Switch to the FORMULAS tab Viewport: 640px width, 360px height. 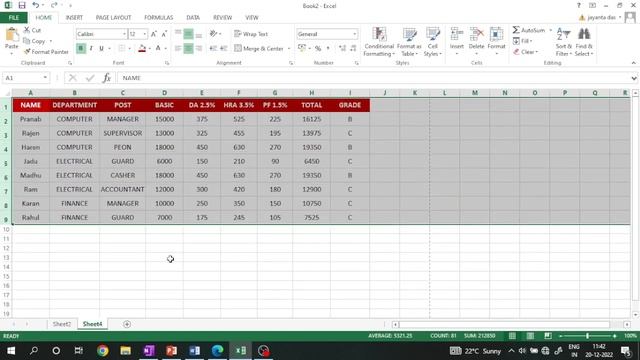tap(158, 18)
